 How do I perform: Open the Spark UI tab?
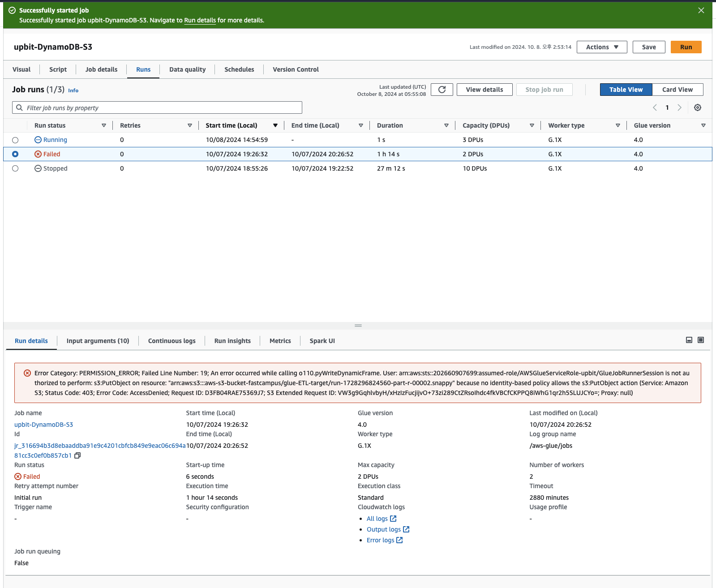322,341
